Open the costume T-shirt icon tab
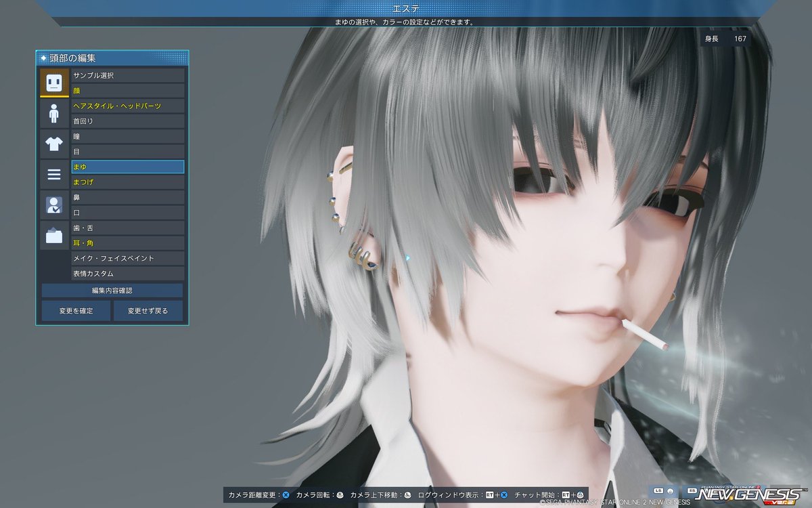Viewport: 812px width, 508px height. tap(54, 144)
